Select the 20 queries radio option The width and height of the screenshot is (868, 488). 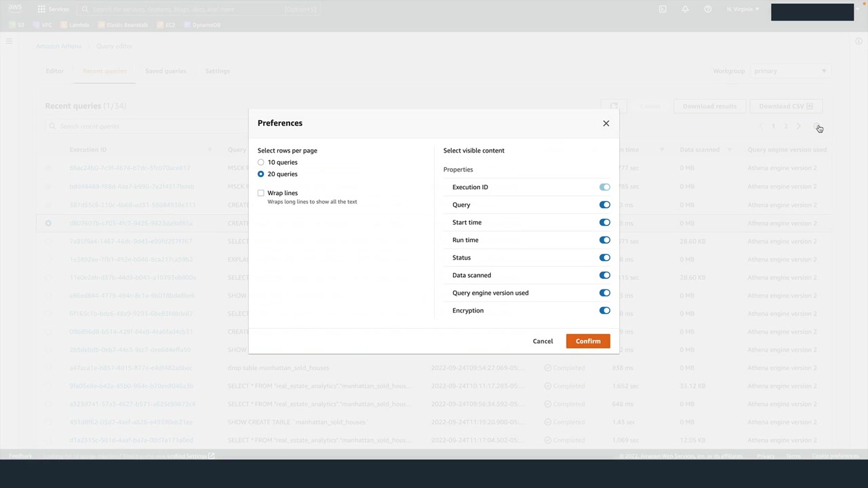coord(261,174)
